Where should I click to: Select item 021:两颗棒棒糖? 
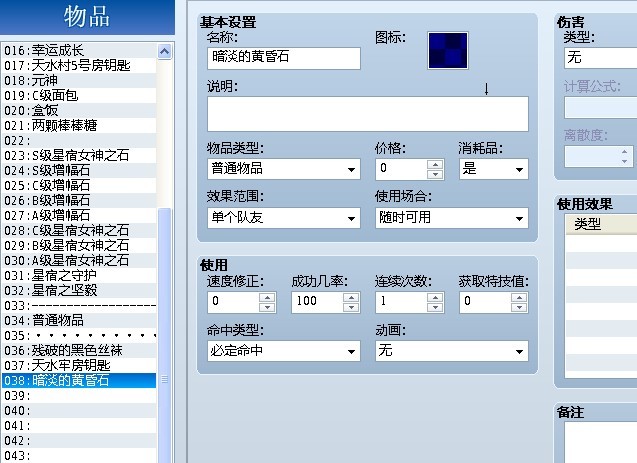79,125
